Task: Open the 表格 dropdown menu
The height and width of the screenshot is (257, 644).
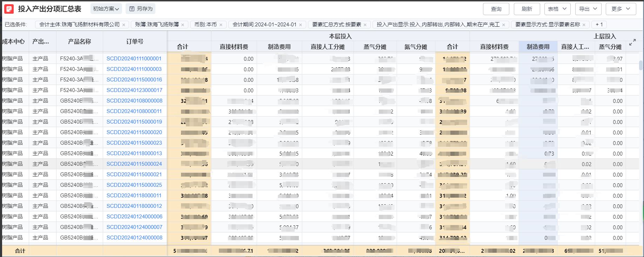Action: tap(557, 9)
